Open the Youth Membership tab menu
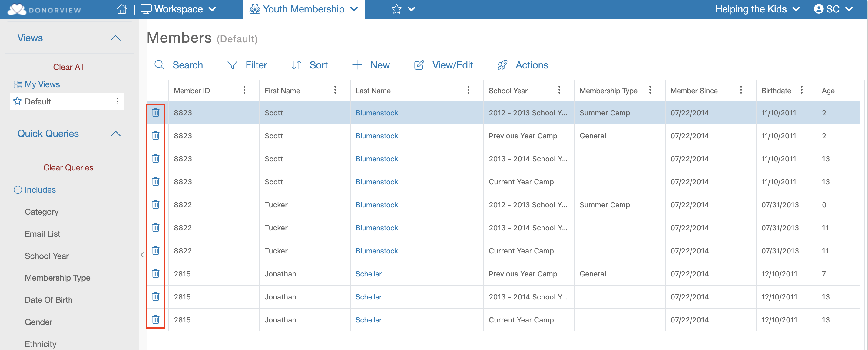The height and width of the screenshot is (350, 868). click(354, 9)
